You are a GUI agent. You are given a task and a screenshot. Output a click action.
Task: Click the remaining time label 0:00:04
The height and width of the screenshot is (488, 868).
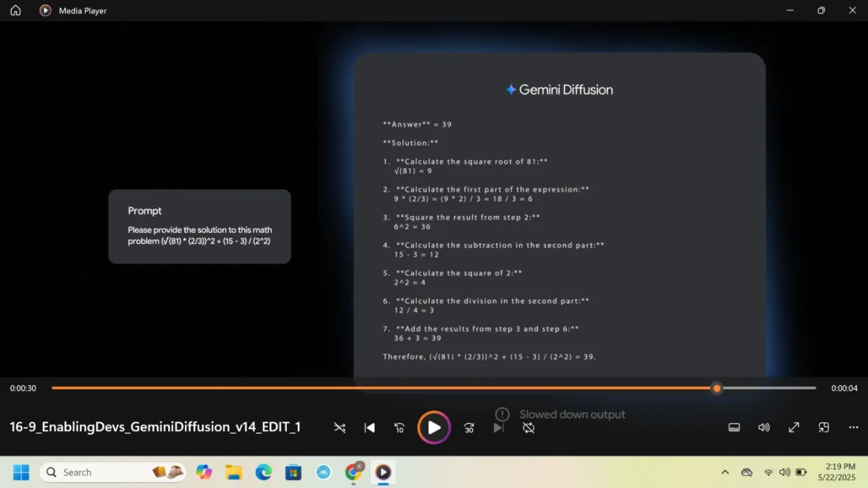pos(844,388)
